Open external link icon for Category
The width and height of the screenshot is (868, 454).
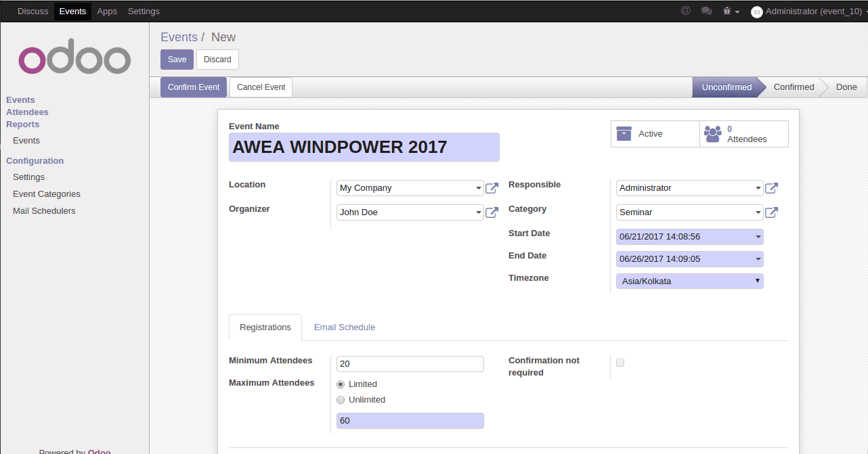(772, 212)
